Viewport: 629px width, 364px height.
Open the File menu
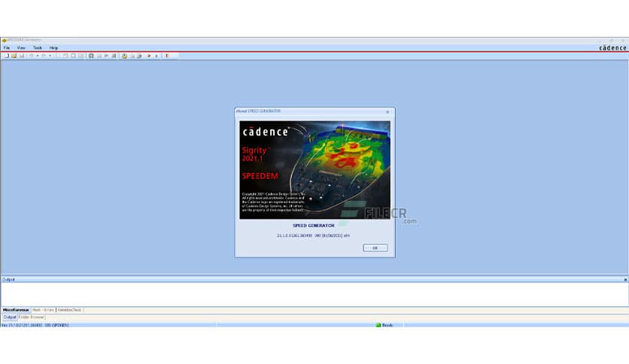(x=7, y=47)
